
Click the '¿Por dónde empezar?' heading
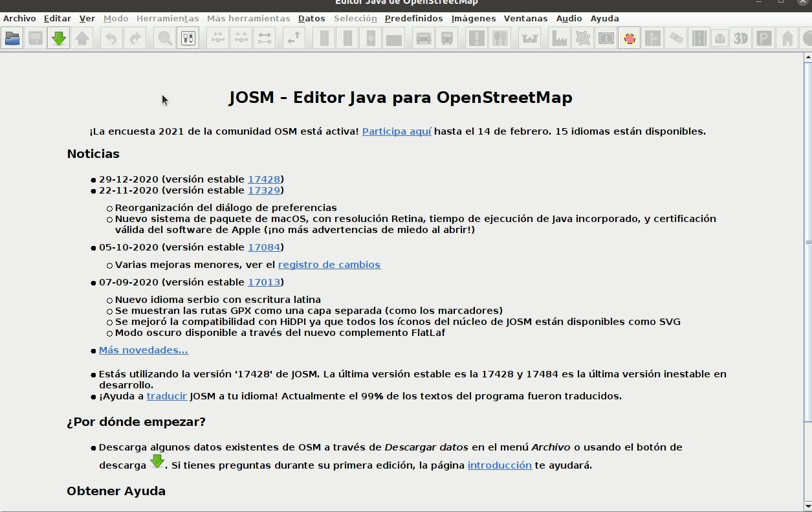(136, 422)
